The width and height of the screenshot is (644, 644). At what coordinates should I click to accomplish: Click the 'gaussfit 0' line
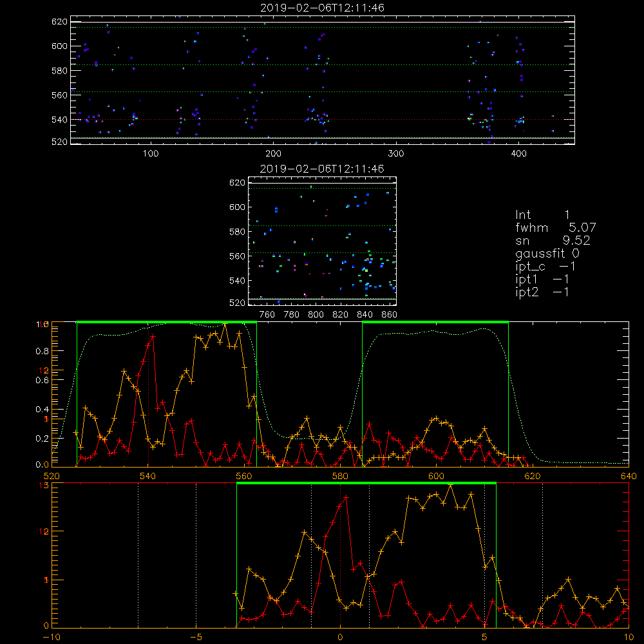click(547, 254)
